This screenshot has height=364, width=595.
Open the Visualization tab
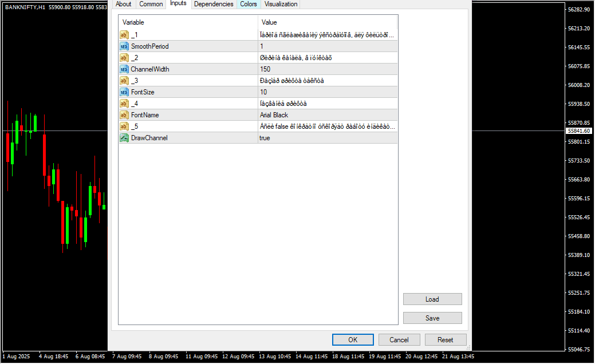(281, 4)
